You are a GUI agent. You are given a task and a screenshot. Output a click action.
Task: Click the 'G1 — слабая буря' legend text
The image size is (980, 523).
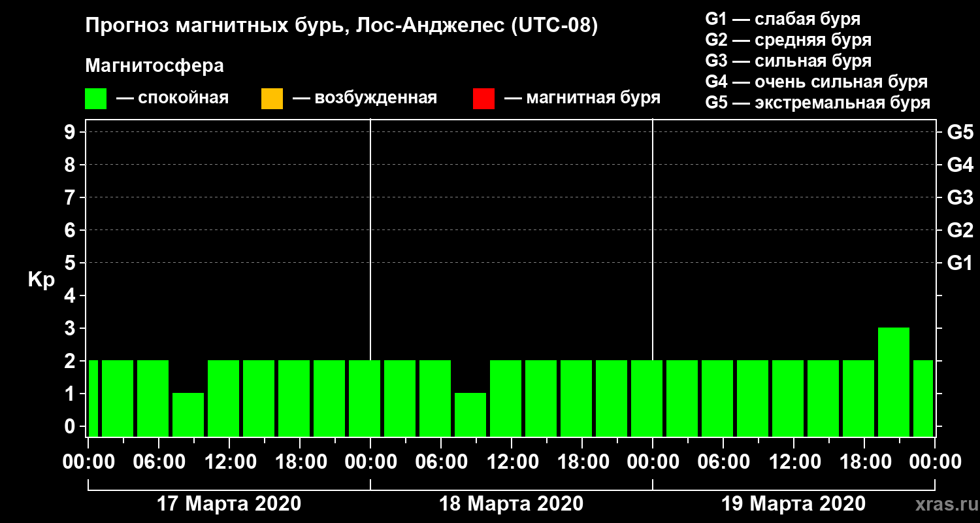point(783,19)
